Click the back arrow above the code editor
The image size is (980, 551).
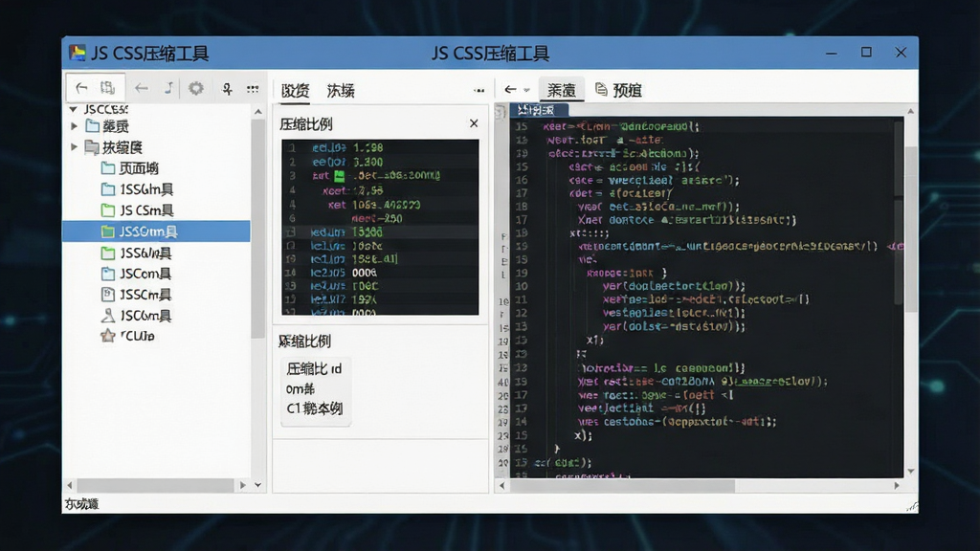click(x=511, y=89)
